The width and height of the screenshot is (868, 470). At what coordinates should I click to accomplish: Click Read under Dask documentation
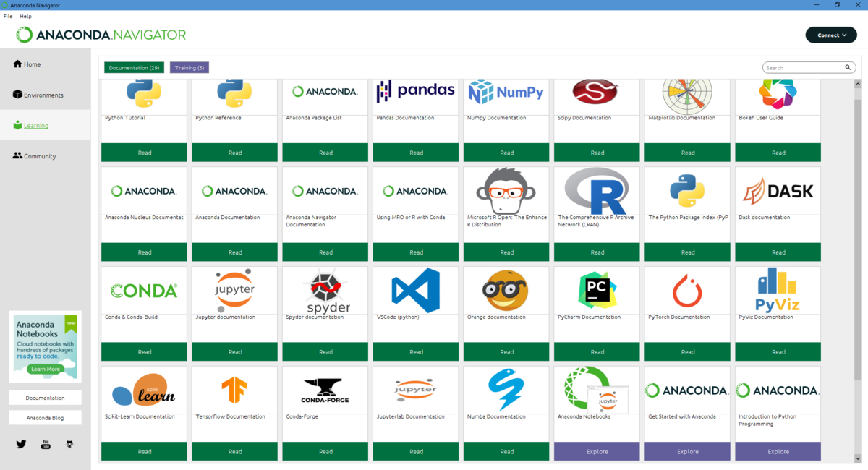(x=778, y=252)
